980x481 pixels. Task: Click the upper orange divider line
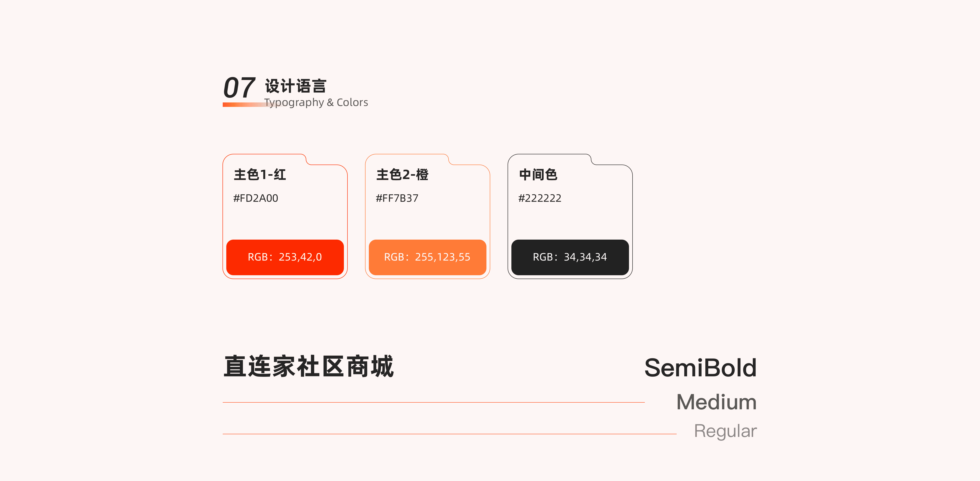pos(433,402)
